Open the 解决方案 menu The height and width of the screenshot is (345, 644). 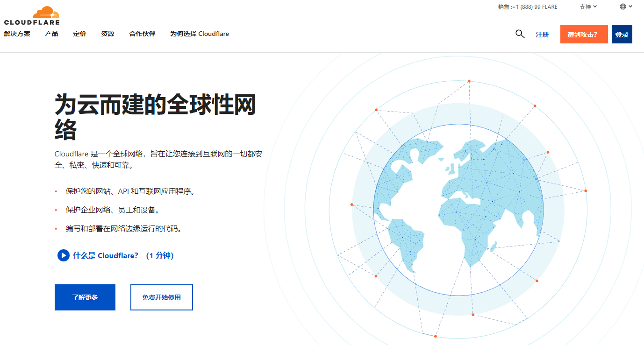point(17,34)
